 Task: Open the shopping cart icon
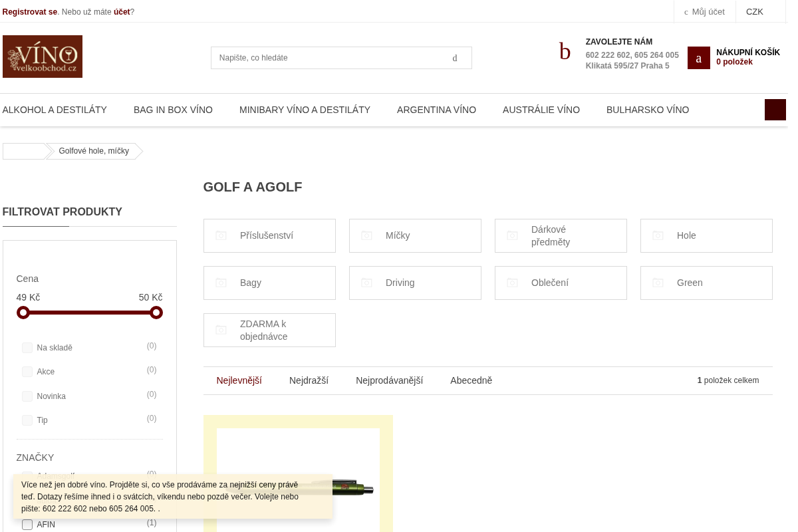coord(699,58)
